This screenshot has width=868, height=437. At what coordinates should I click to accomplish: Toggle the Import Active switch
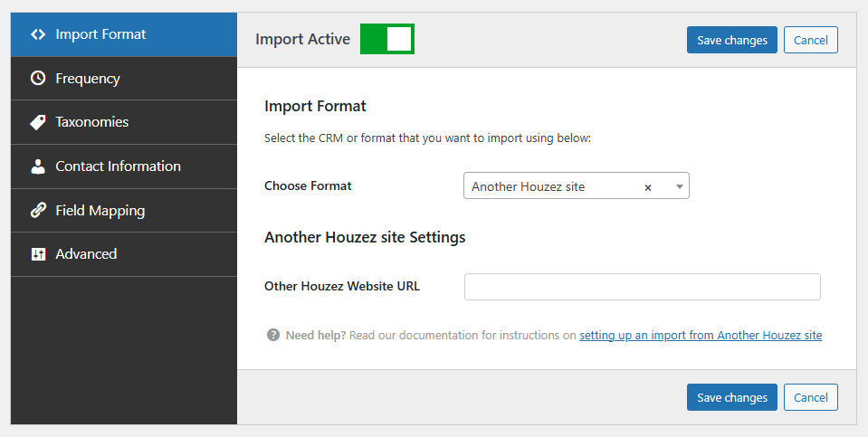coord(387,39)
